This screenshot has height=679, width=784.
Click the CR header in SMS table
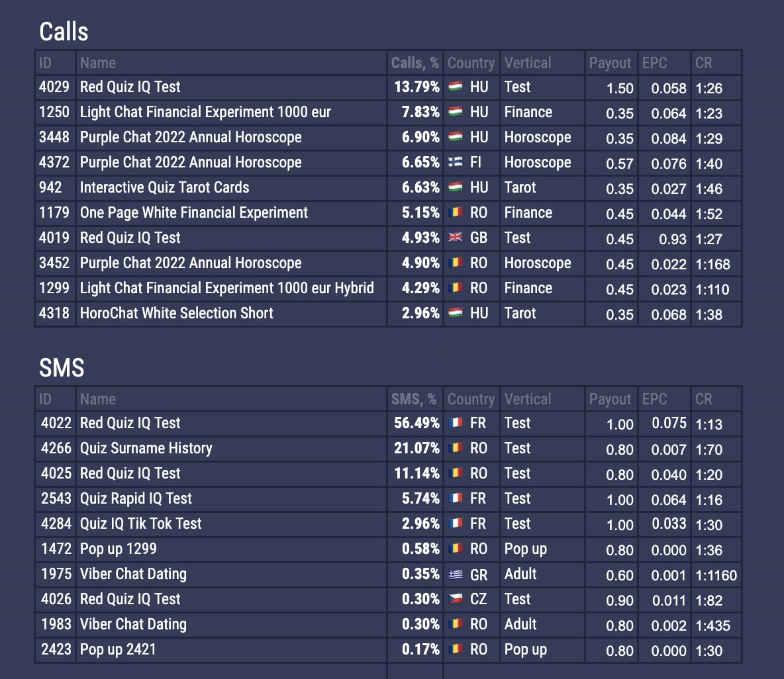tap(703, 399)
